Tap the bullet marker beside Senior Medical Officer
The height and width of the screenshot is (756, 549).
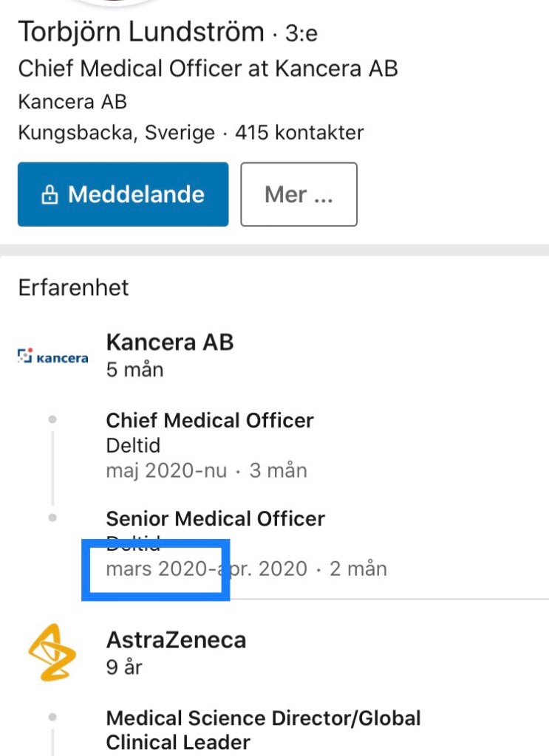(52, 518)
